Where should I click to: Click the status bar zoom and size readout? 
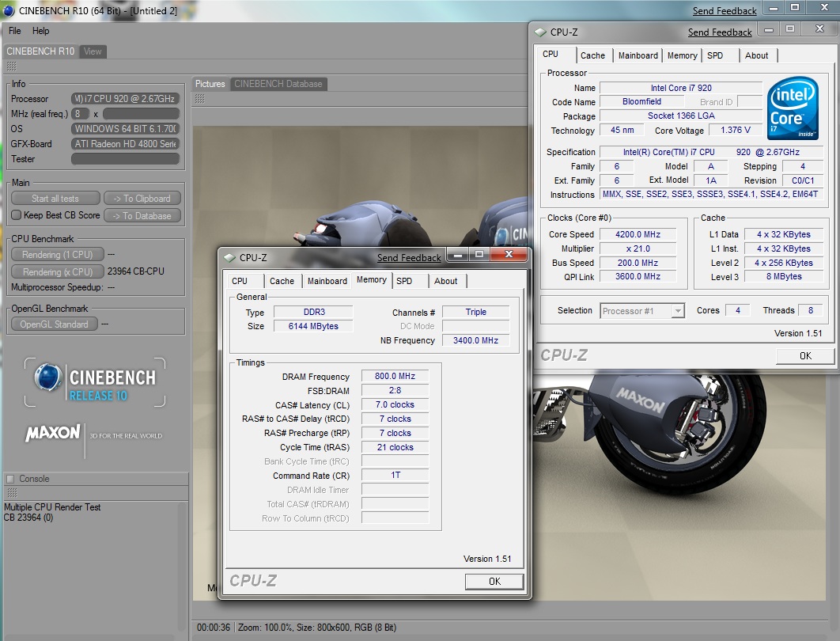coord(317,627)
